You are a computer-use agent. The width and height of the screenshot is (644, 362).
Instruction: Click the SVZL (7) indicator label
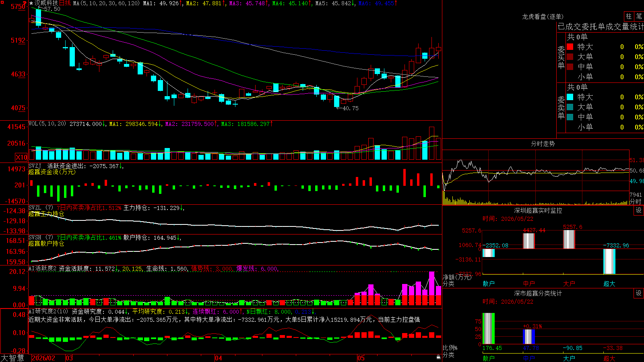tap(41, 208)
